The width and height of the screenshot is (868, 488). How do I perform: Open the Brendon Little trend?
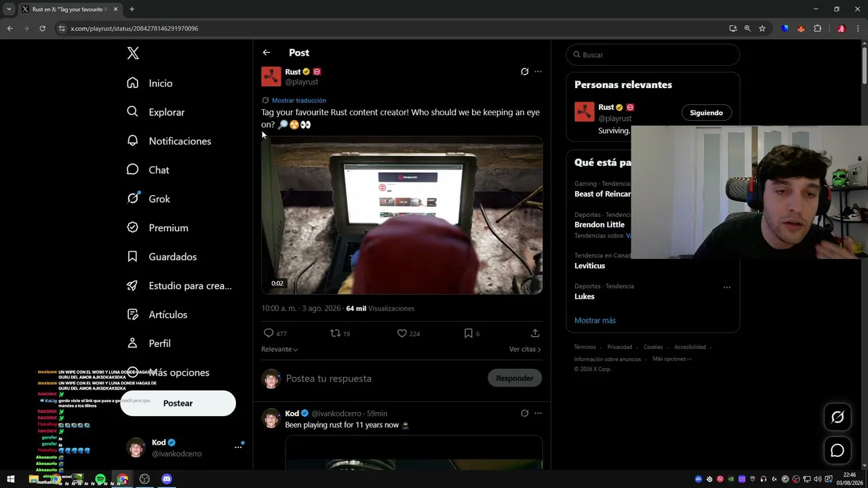click(x=599, y=224)
